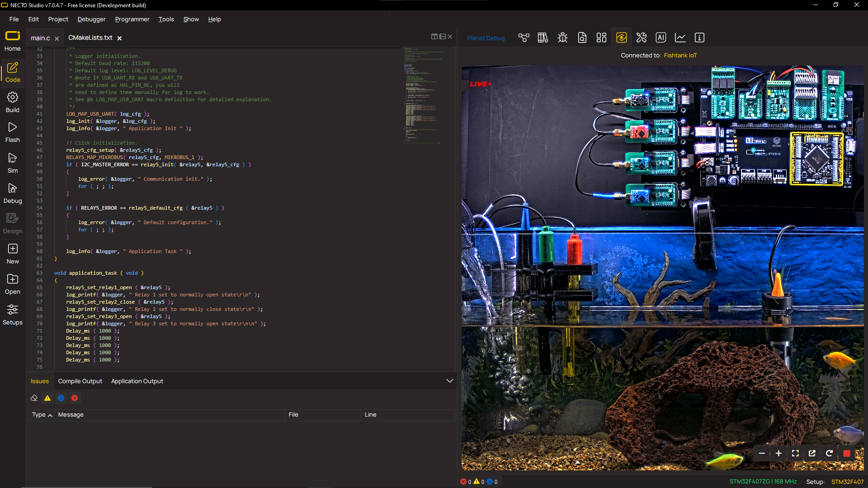Zoom out the live camera view
This screenshot has width=868, height=488.
click(x=762, y=453)
